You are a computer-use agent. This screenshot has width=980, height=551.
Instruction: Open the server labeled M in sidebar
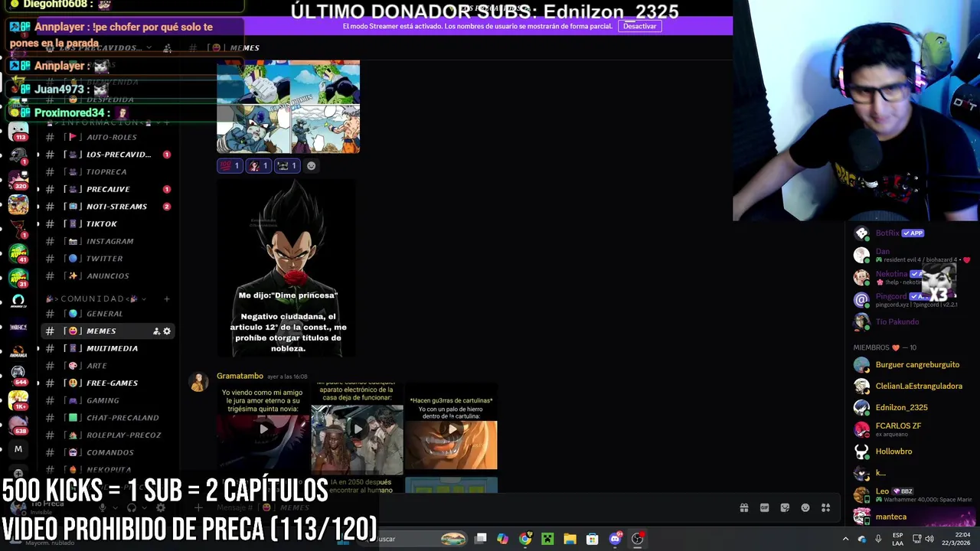pyautogui.click(x=18, y=449)
